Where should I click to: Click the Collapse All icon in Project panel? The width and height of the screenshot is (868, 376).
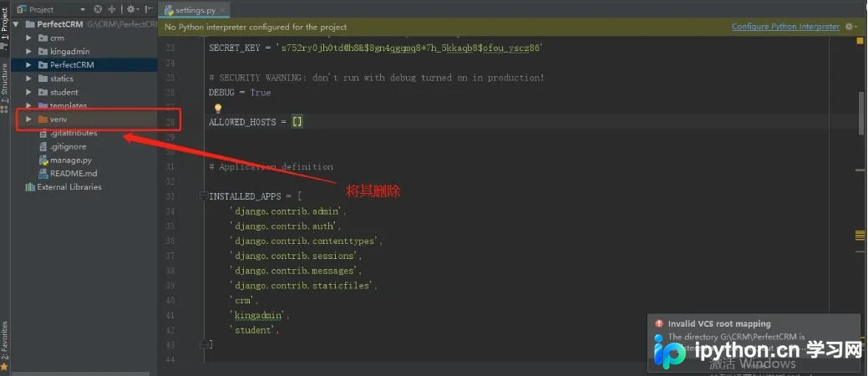[113, 9]
